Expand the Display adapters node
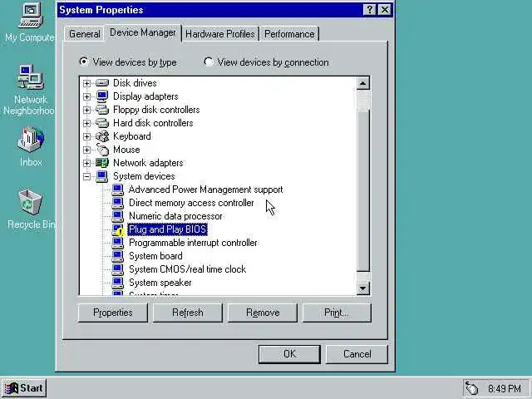This screenshot has width=532, height=399. tap(86, 96)
